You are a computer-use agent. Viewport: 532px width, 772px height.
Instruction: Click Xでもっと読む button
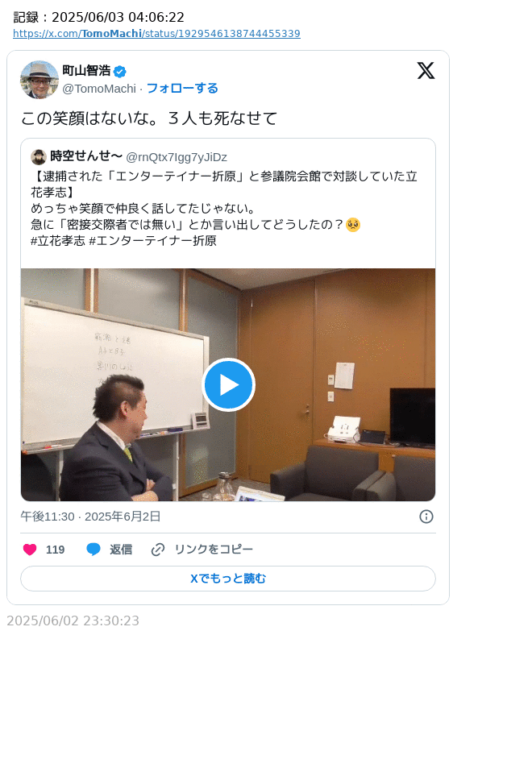coord(228,579)
